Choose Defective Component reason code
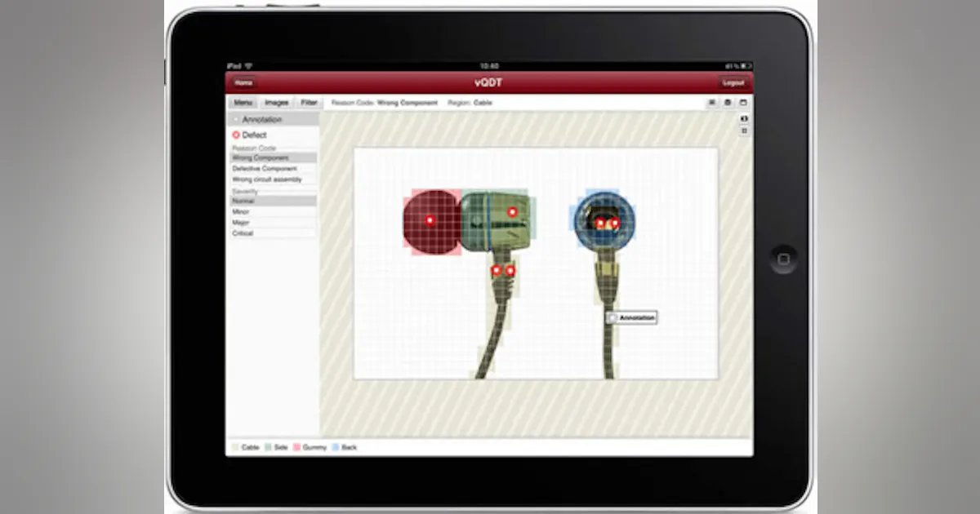The image size is (980, 514). 273,168
